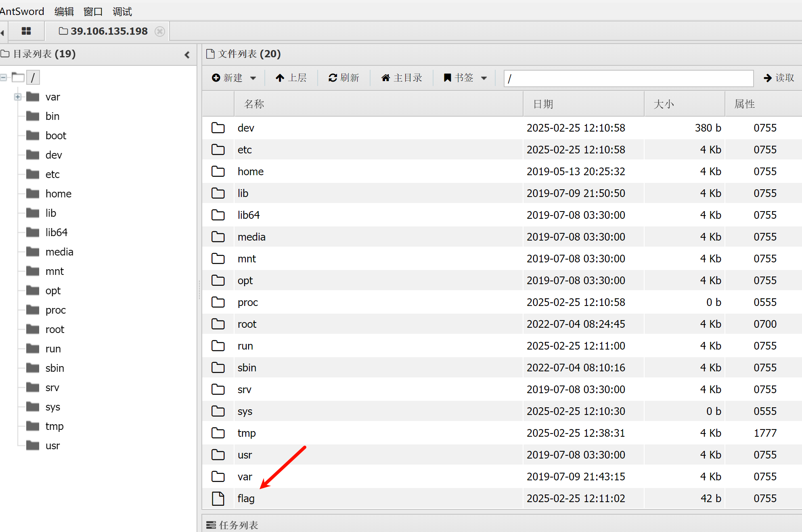Click the 读取 read button
The width and height of the screenshot is (802, 532).
tap(779, 77)
